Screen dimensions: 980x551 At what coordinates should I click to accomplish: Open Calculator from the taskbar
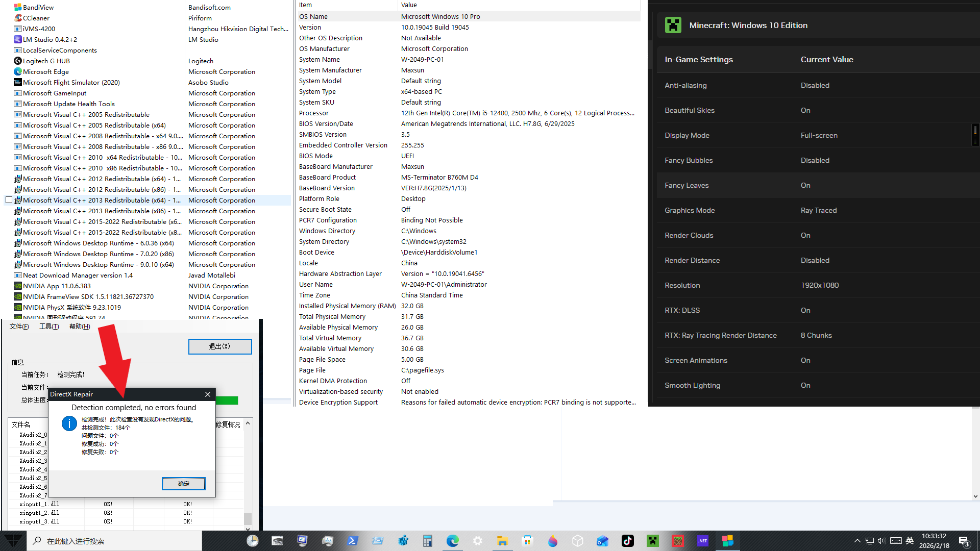point(427,541)
